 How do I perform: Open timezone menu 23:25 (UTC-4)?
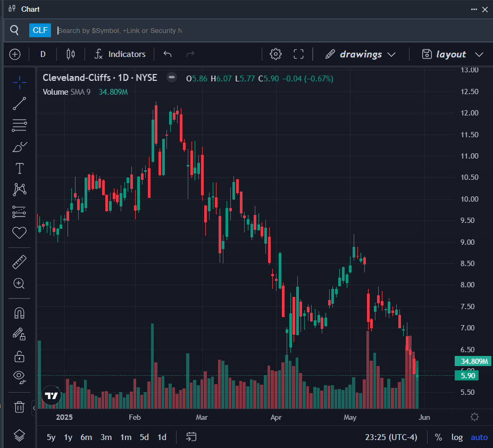(391, 437)
